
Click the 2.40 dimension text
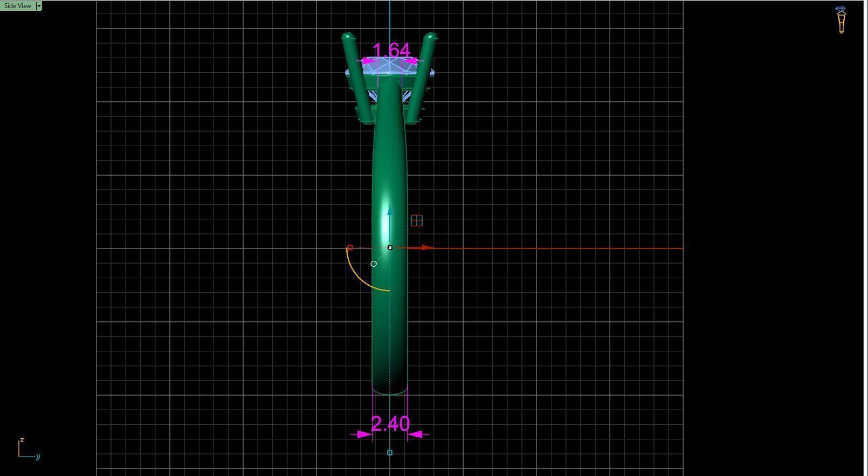tap(390, 424)
